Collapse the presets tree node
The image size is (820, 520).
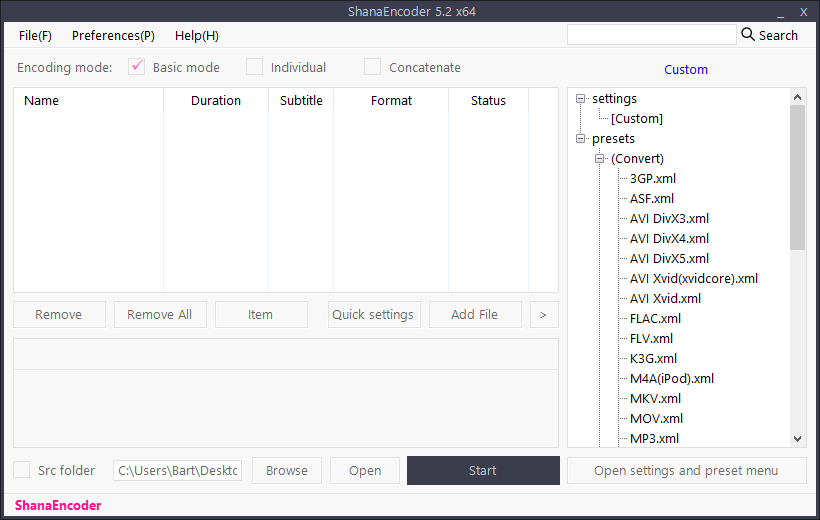(581, 139)
